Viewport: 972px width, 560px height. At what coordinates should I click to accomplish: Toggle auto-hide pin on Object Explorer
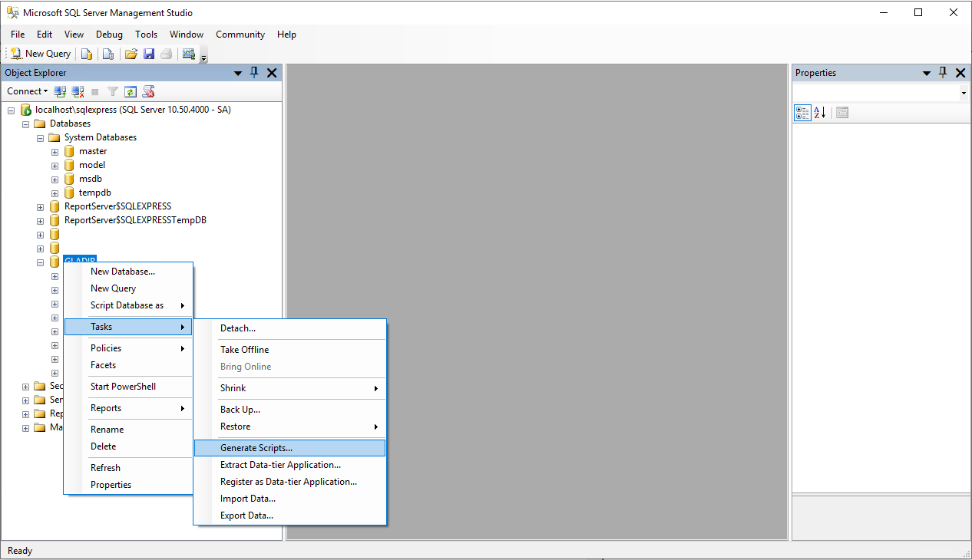253,72
